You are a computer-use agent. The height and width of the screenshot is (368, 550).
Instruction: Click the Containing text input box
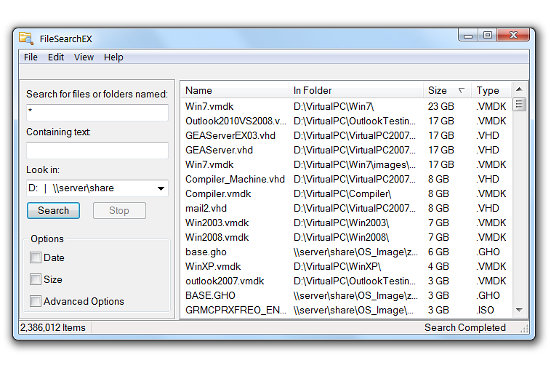97,150
